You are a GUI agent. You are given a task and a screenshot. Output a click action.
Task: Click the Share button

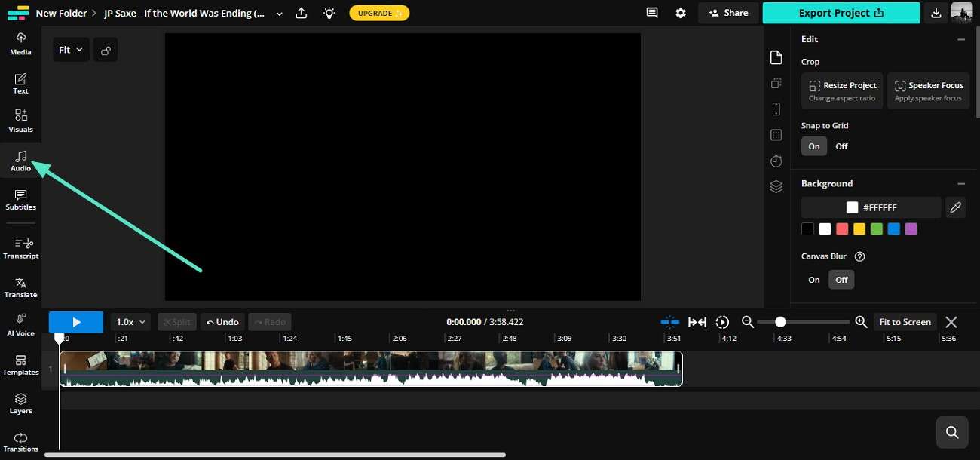click(728, 13)
